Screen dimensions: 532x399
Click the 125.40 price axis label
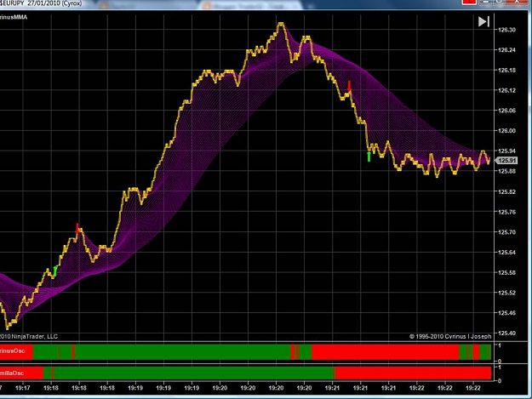506,333
